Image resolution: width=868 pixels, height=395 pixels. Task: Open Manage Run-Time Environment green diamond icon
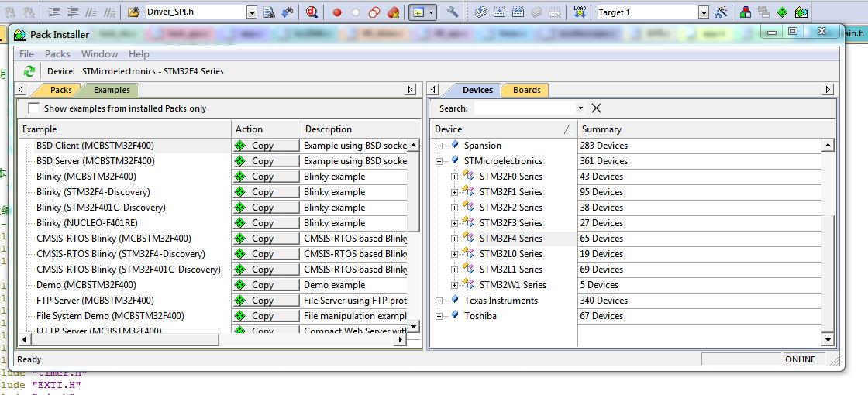[x=782, y=12]
